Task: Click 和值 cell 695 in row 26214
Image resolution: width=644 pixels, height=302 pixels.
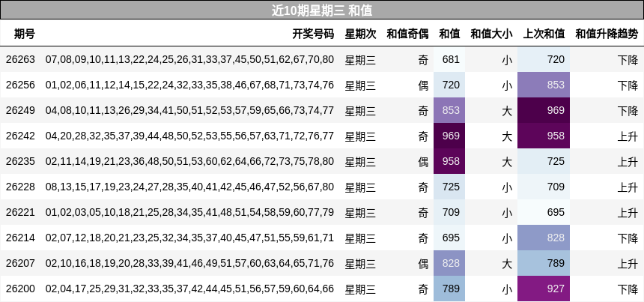Action: coord(449,238)
